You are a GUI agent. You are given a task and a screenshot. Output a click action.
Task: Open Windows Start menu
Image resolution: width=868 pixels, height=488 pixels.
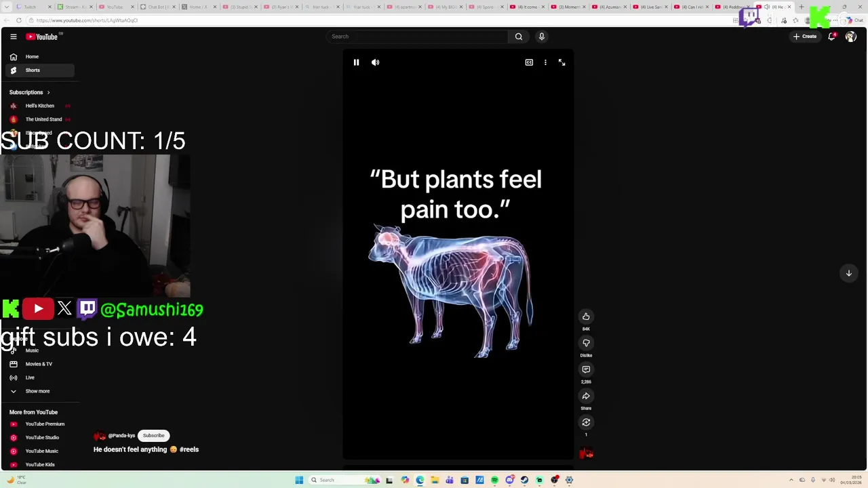(x=299, y=480)
